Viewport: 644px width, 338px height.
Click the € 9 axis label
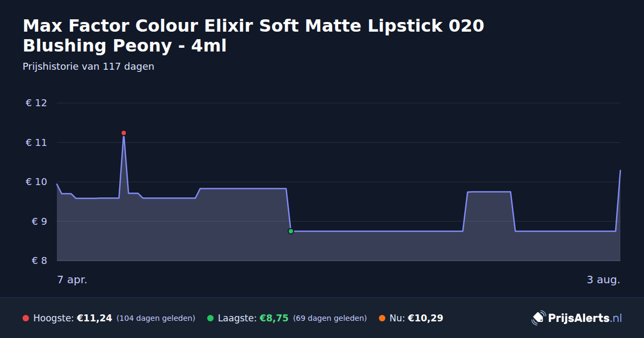click(36, 222)
